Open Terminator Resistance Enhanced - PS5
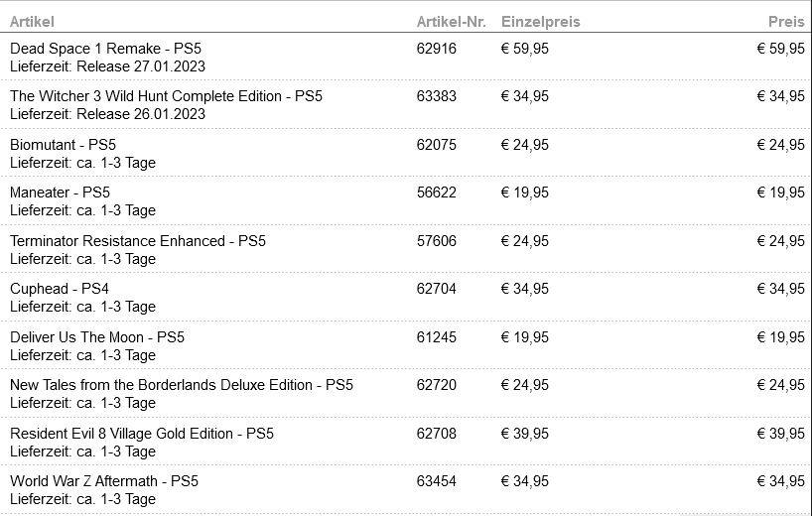The height and width of the screenshot is (516, 812). point(138,241)
